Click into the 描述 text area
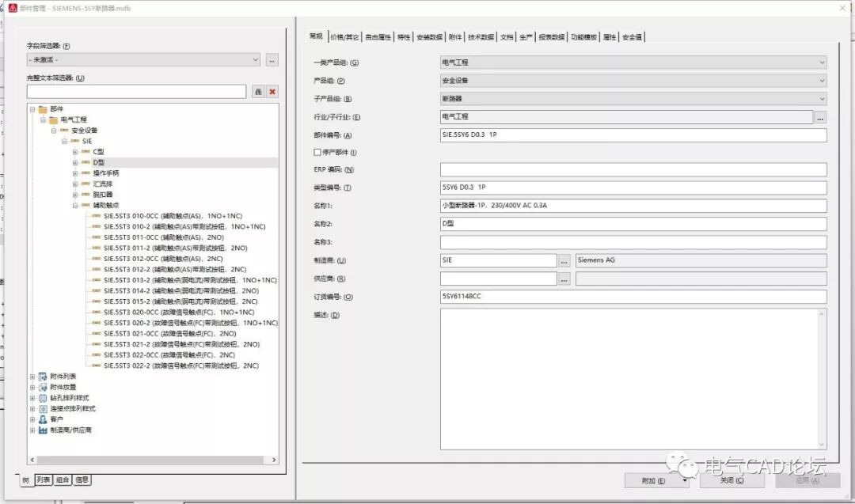 (x=629, y=379)
